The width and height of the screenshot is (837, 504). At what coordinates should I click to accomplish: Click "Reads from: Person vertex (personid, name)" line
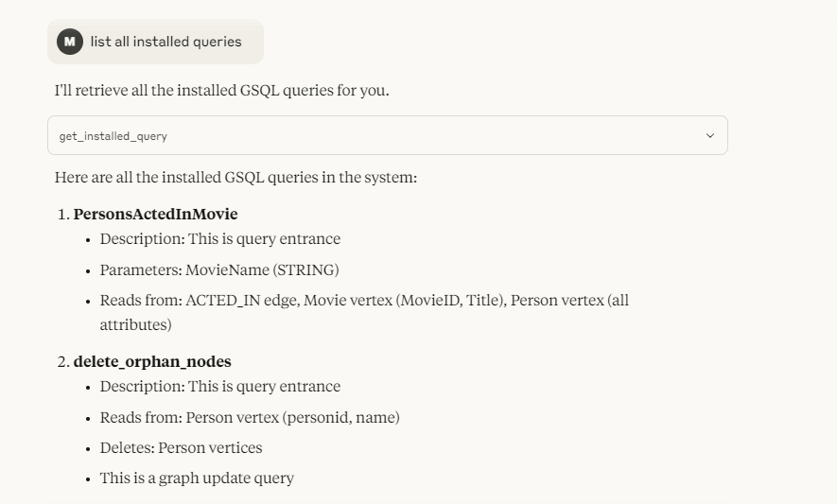point(250,417)
